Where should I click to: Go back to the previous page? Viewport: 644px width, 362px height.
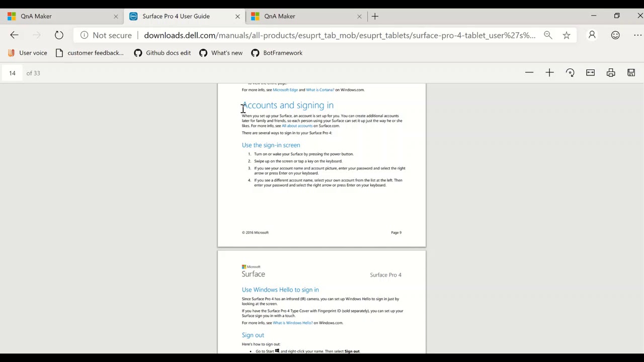click(x=14, y=35)
